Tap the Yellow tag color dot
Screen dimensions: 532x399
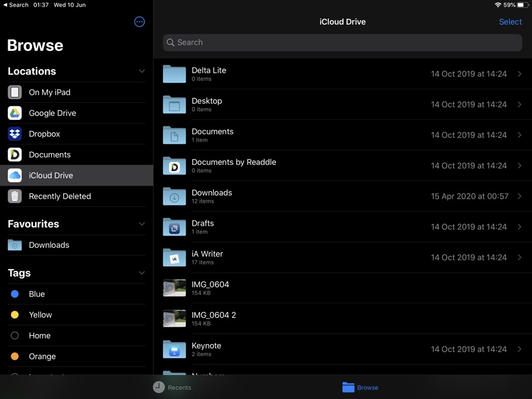pyautogui.click(x=15, y=314)
